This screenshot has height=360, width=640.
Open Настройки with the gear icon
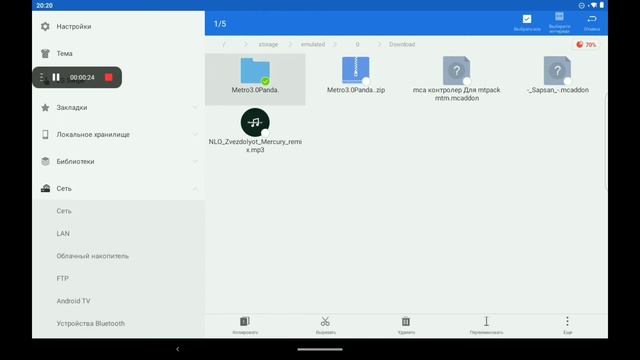[45, 27]
